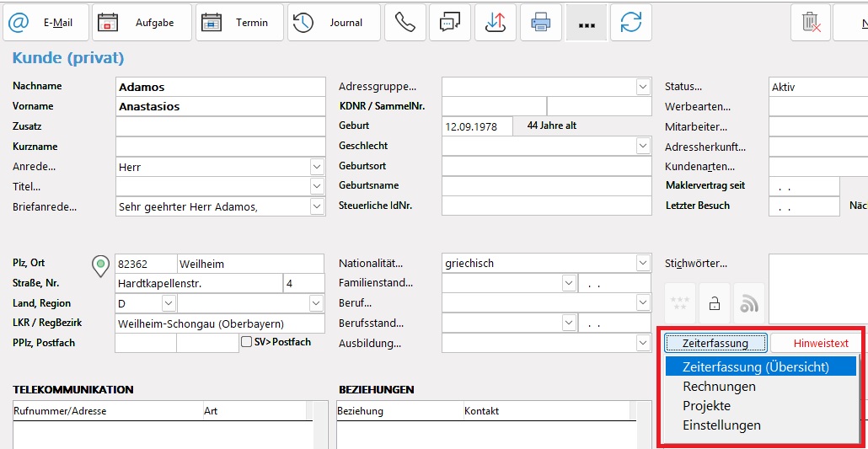Click the Hinweistext button
Image resolution: width=868 pixels, height=449 pixels.
point(814,343)
